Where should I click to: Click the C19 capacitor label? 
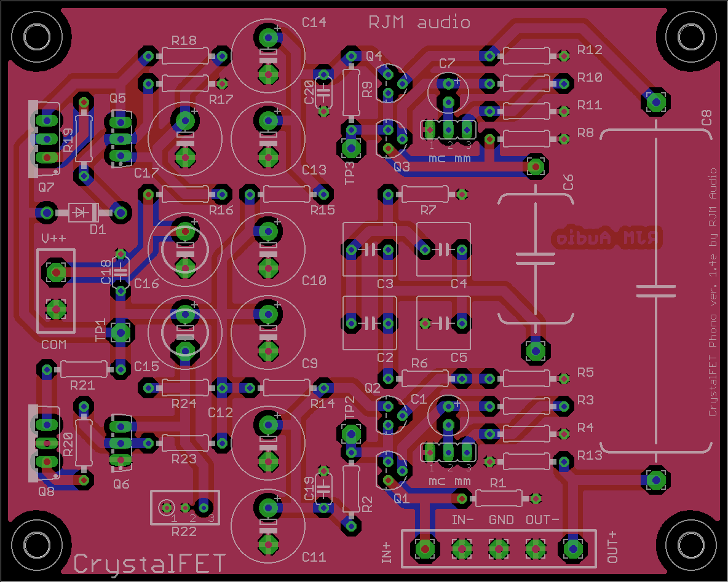coord(309,489)
